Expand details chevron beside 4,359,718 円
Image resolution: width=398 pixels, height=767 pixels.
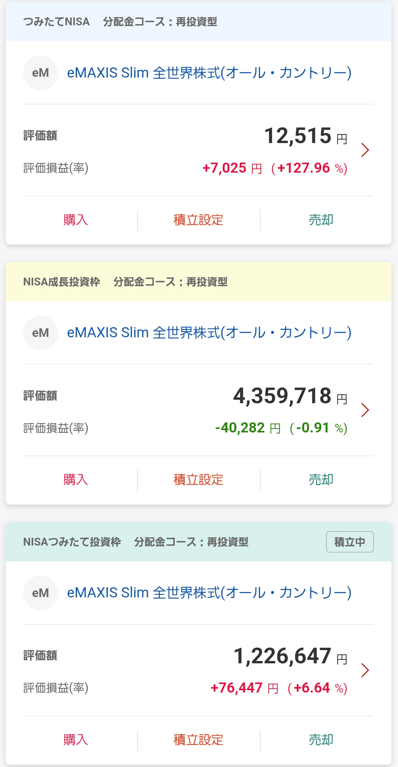coord(365,410)
